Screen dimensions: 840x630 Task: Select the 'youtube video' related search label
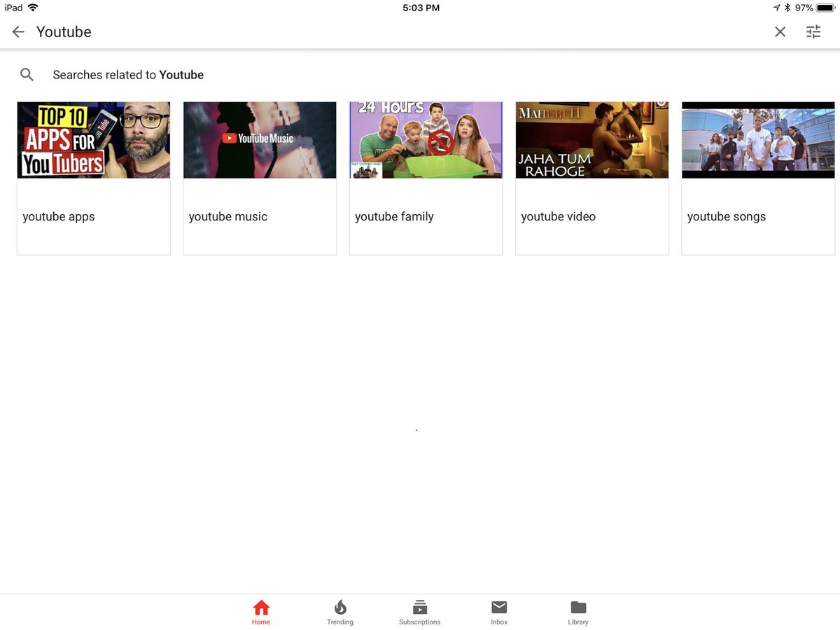[559, 217]
